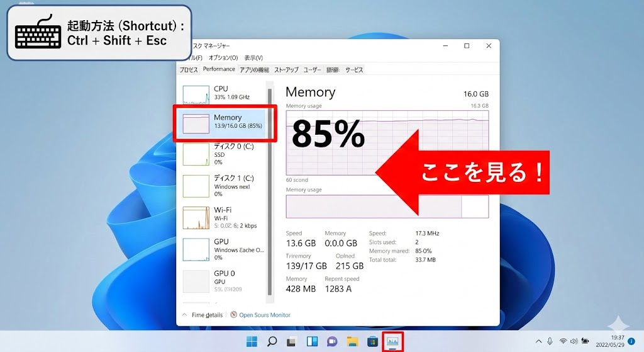The width and height of the screenshot is (644, 352).
Task: Switch to the ユーザー tab
Action: pyautogui.click(x=312, y=70)
